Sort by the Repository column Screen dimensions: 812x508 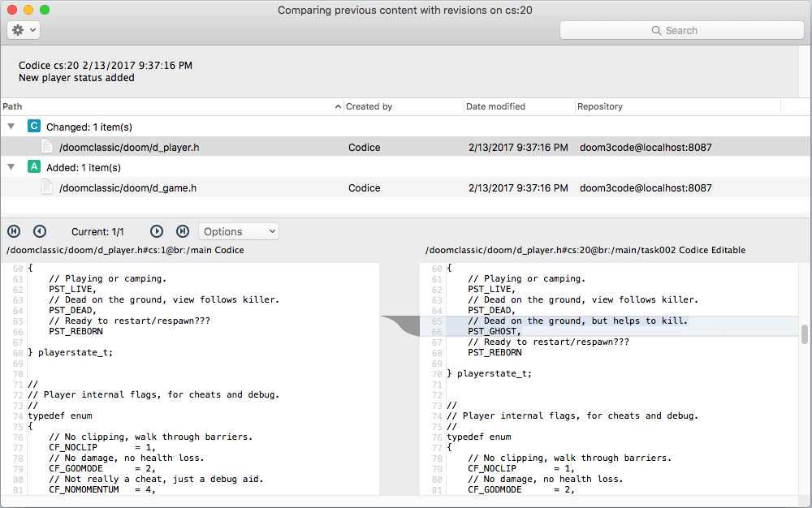pos(678,106)
